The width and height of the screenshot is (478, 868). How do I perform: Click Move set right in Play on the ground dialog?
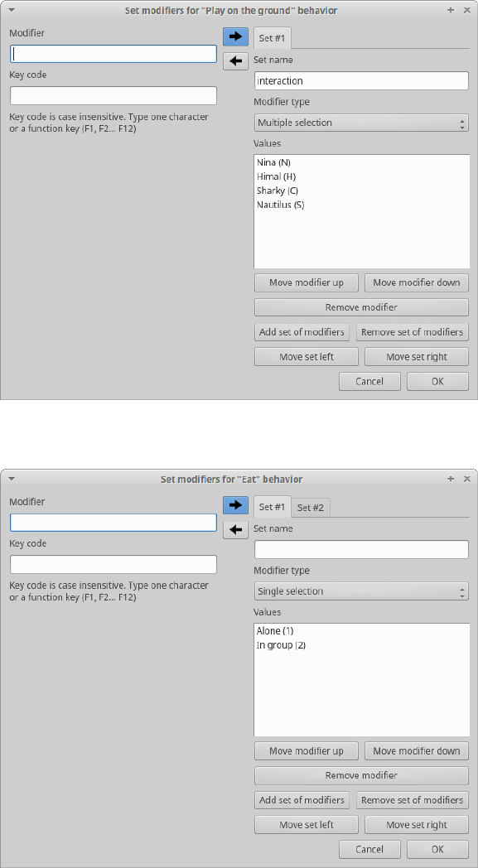[x=417, y=357]
